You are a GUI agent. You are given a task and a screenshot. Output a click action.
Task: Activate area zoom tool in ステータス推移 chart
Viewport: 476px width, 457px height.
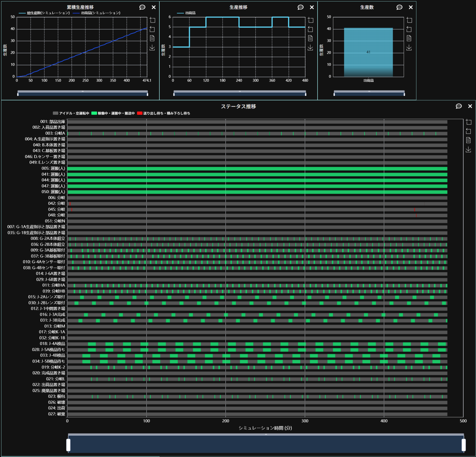pyautogui.click(x=468, y=122)
